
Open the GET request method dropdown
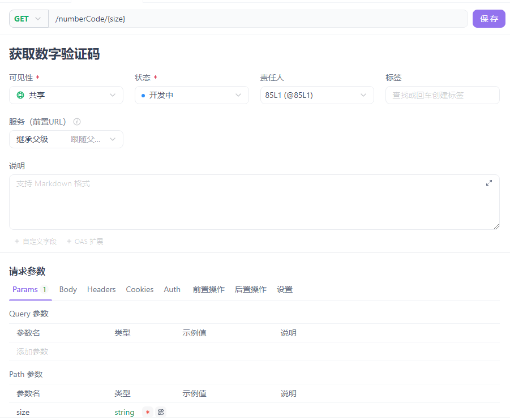28,18
